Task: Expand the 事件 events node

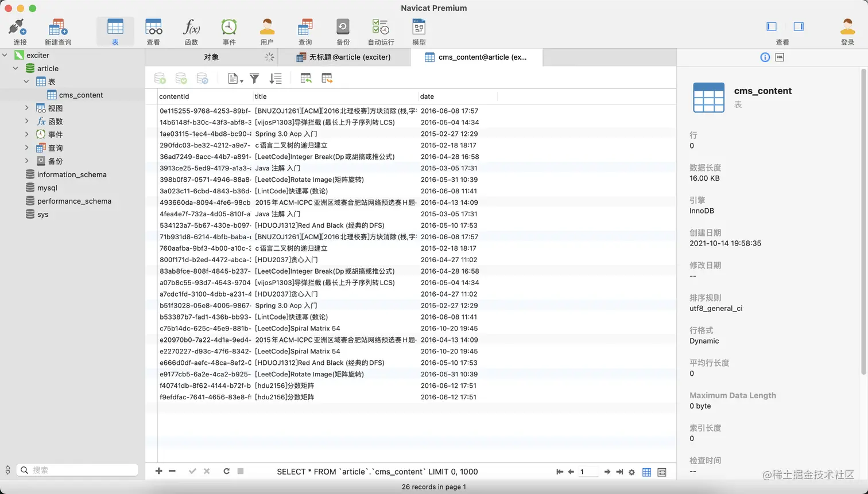Action: [x=26, y=134]
